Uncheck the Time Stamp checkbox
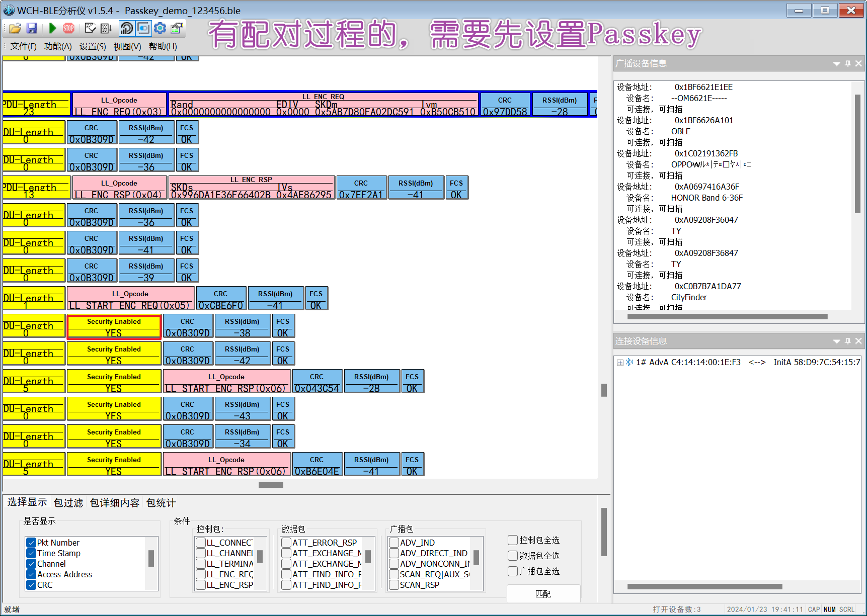 (x=31, y=553)
